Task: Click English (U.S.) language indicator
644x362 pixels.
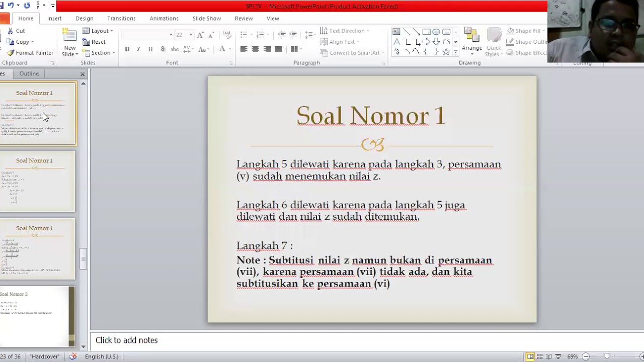Action: pos(102,356)
